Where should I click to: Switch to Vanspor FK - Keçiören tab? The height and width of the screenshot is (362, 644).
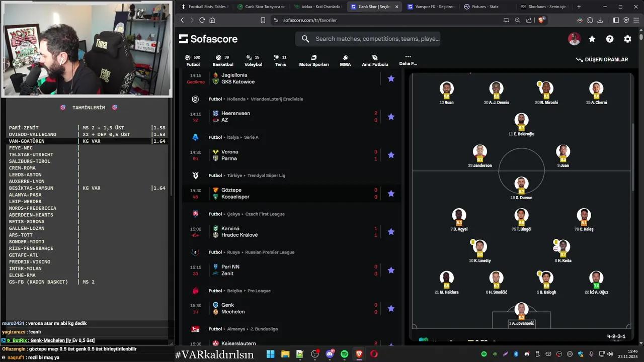(x=431, y=7)
